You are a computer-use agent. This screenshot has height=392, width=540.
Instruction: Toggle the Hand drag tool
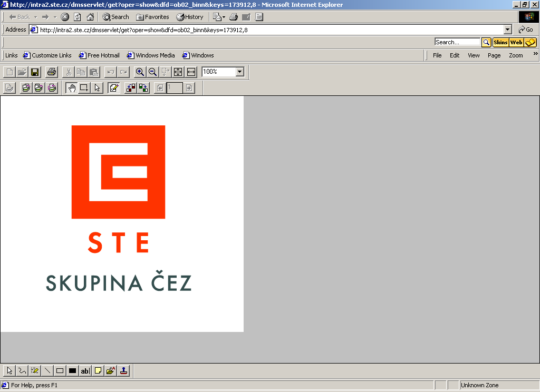(x=72, y=88)
